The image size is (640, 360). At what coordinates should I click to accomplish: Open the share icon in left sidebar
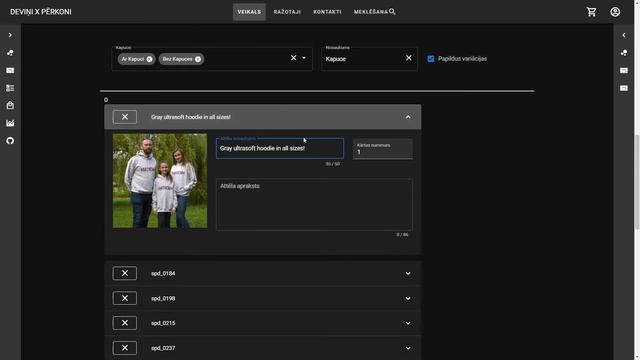coord(10,53)
